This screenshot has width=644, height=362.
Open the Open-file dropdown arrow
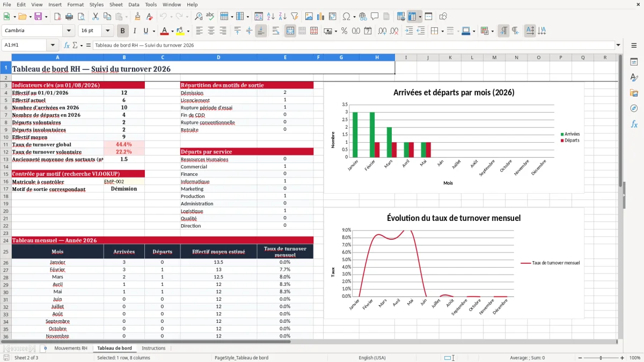pos(30,17)
